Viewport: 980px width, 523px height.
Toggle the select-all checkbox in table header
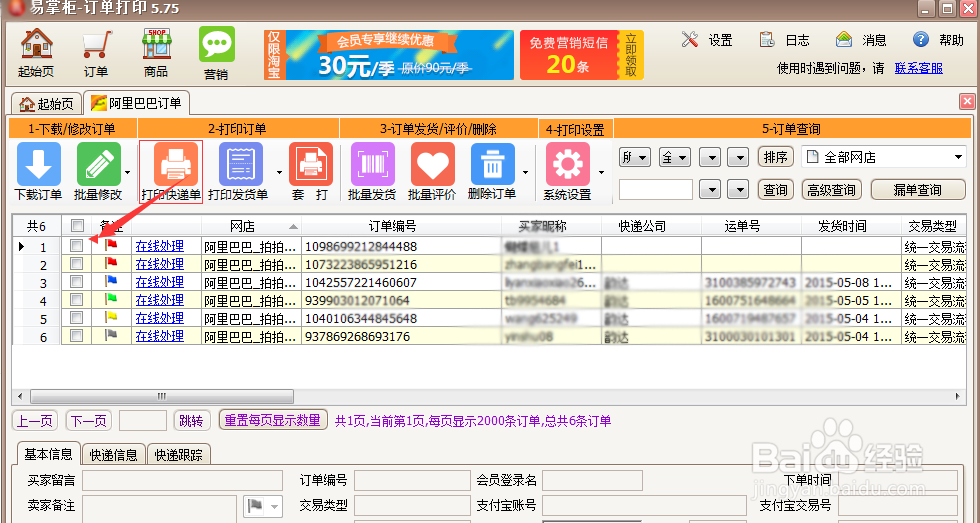click(x=76, y=225)
